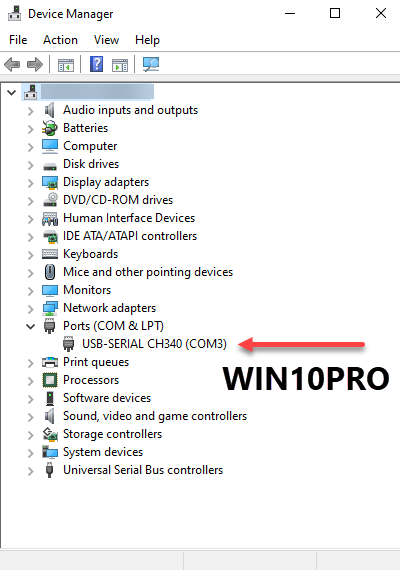The width and height of the screenshot is (405, 570).
Task: Open the Help menu
Action: click(147, 40)
